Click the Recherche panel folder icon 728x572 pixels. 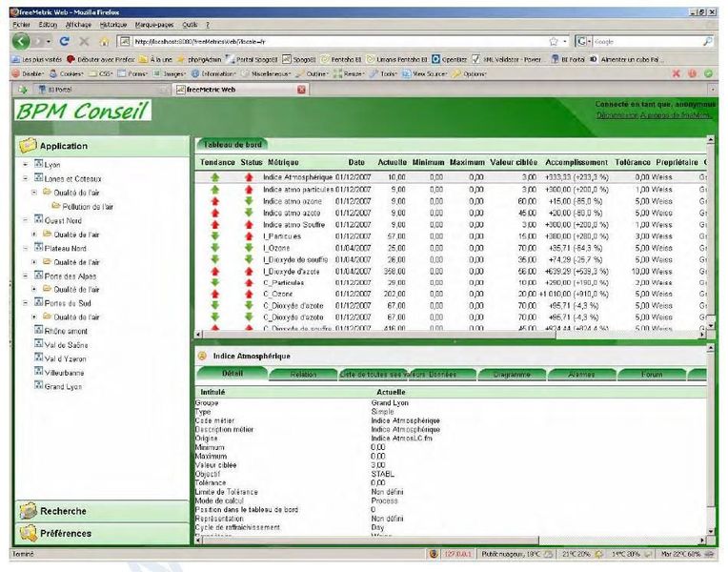[27, 512]
